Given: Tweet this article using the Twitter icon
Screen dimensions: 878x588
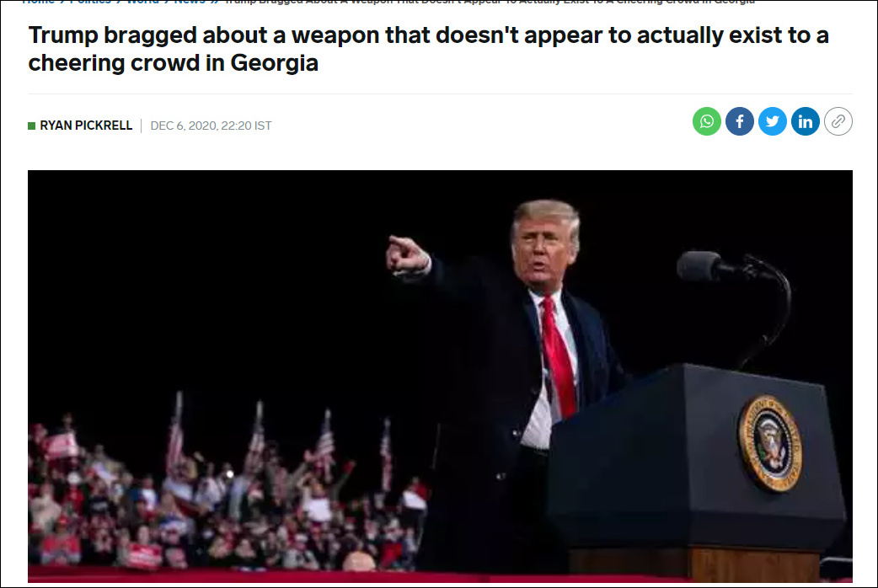Looking at the screenshot, I should 773,121.
